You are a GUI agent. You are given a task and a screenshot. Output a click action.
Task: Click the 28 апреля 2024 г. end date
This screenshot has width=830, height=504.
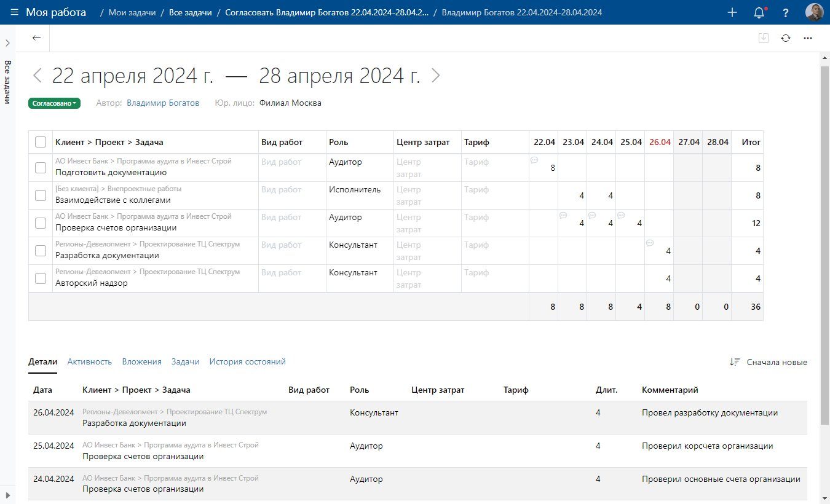pos(340,76)
